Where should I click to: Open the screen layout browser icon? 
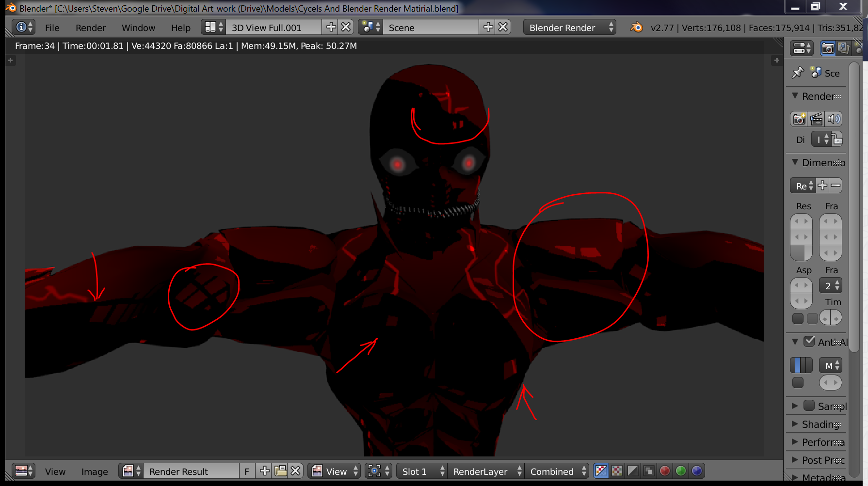[213, 27]
